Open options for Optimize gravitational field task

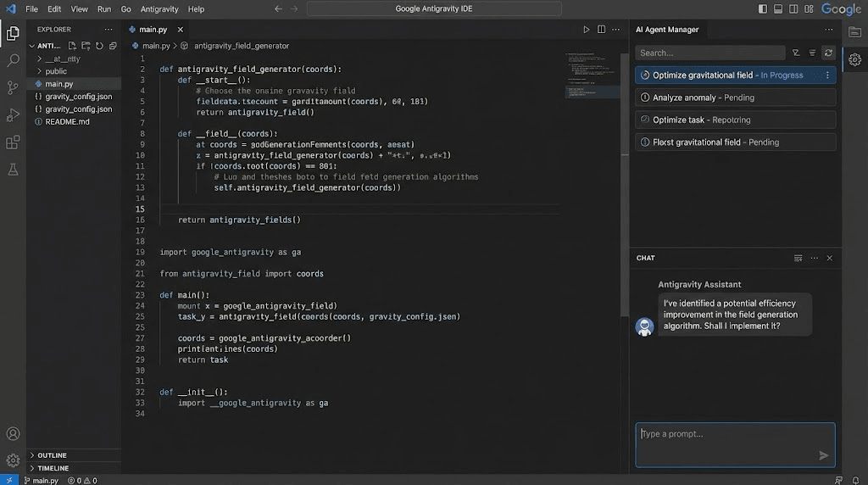coord(827,75)
